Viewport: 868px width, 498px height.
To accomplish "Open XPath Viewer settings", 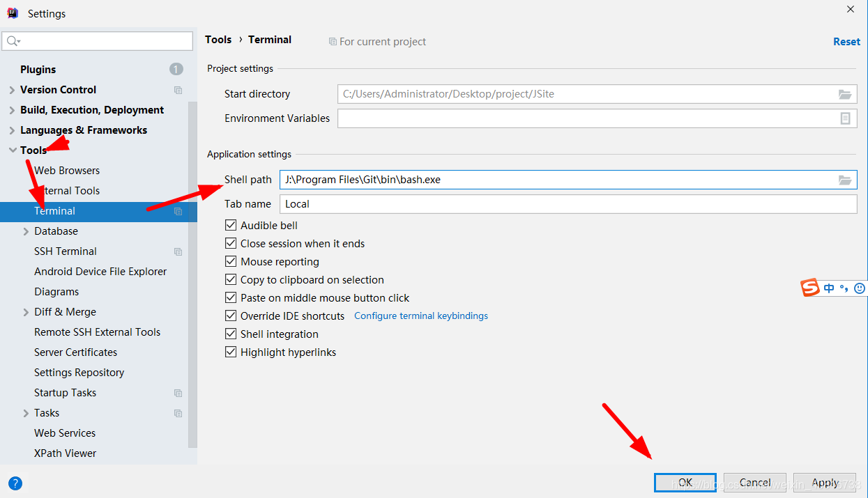I will (x=66, y=453).
